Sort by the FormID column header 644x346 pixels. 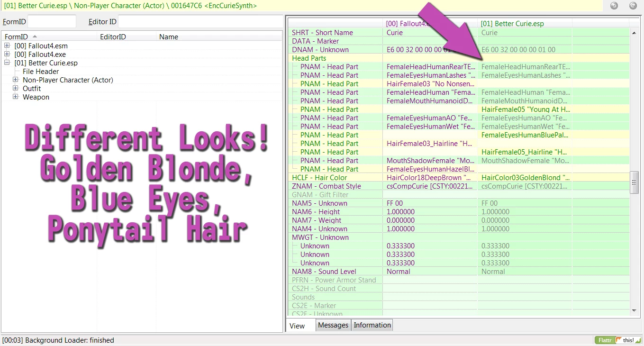coord(49,37)
